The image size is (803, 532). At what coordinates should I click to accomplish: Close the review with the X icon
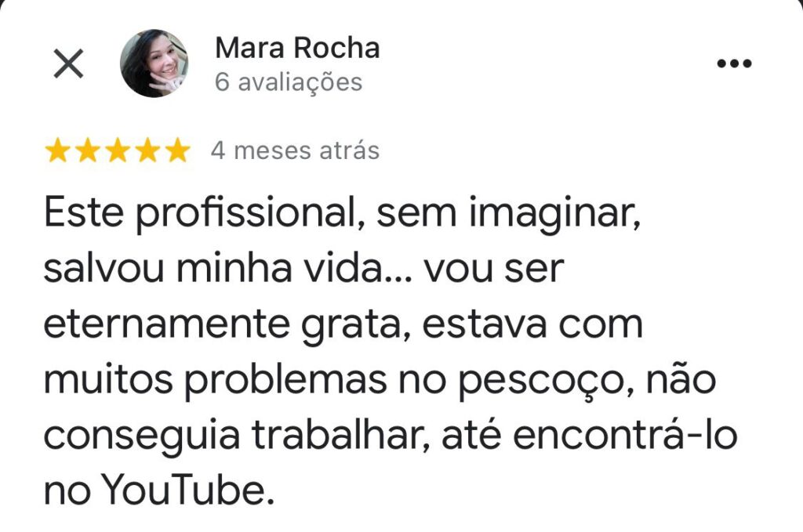click(x=69, y=63)
